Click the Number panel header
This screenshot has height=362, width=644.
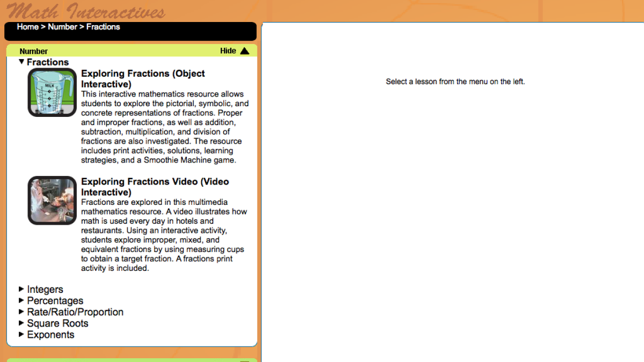coord(33,51)
